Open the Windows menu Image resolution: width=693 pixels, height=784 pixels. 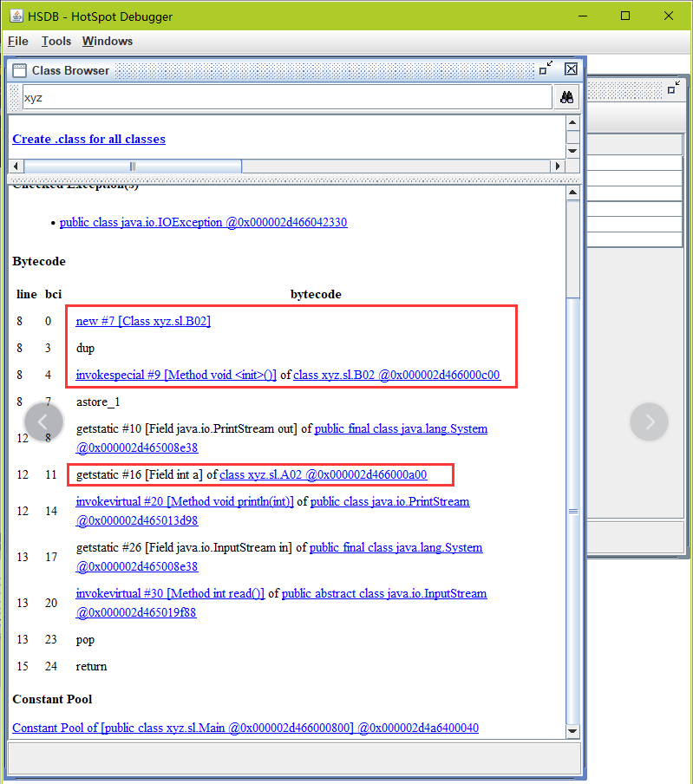[108, 41]
